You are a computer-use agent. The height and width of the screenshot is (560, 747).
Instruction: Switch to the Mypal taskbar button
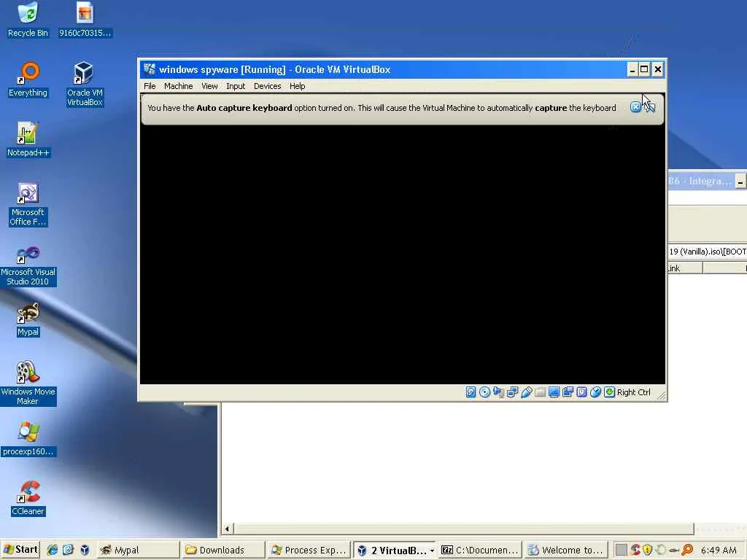click(x=138, y=550)
